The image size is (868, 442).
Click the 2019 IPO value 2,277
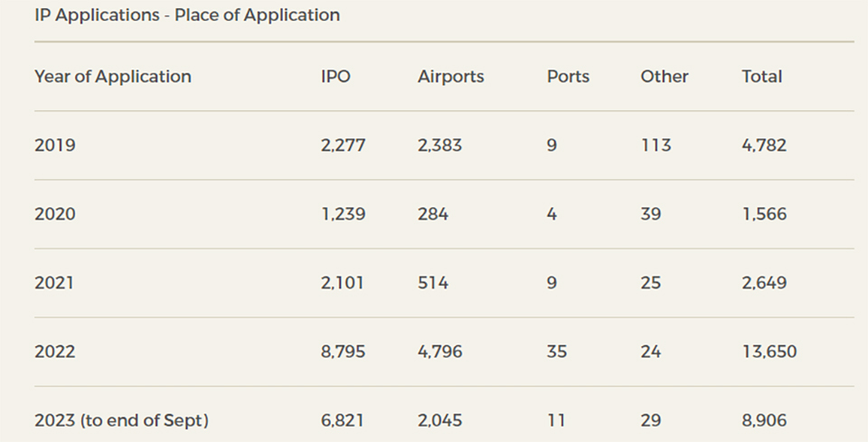click(343, 146)
